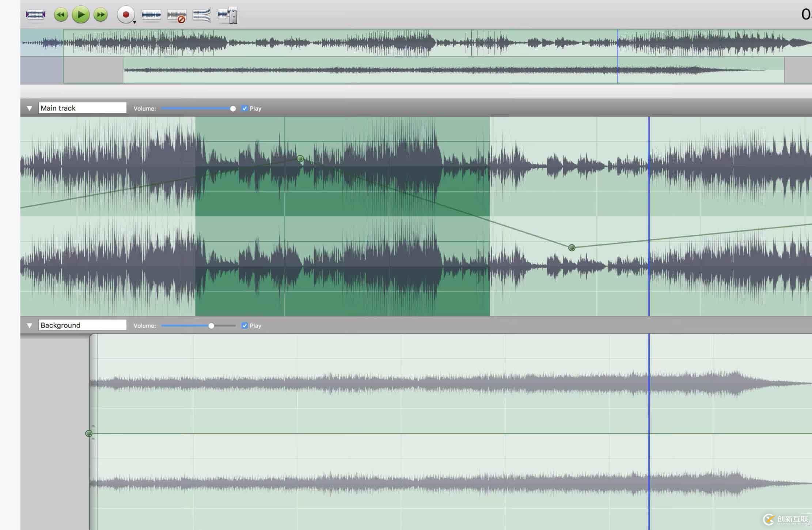Collapse the Background track disclosure triangle
The image size is (812, 530).
click(30, 325)
